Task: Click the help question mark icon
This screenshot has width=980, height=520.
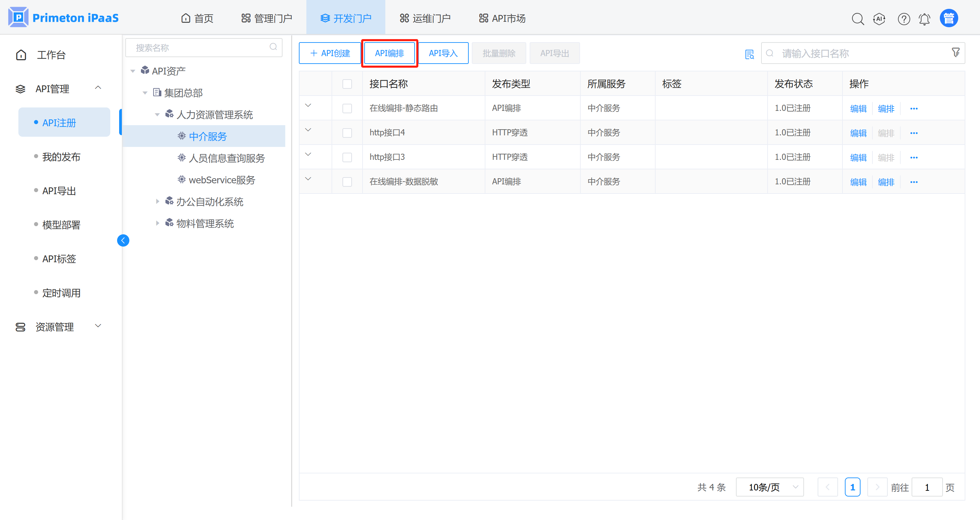Action: click(903, 19)
